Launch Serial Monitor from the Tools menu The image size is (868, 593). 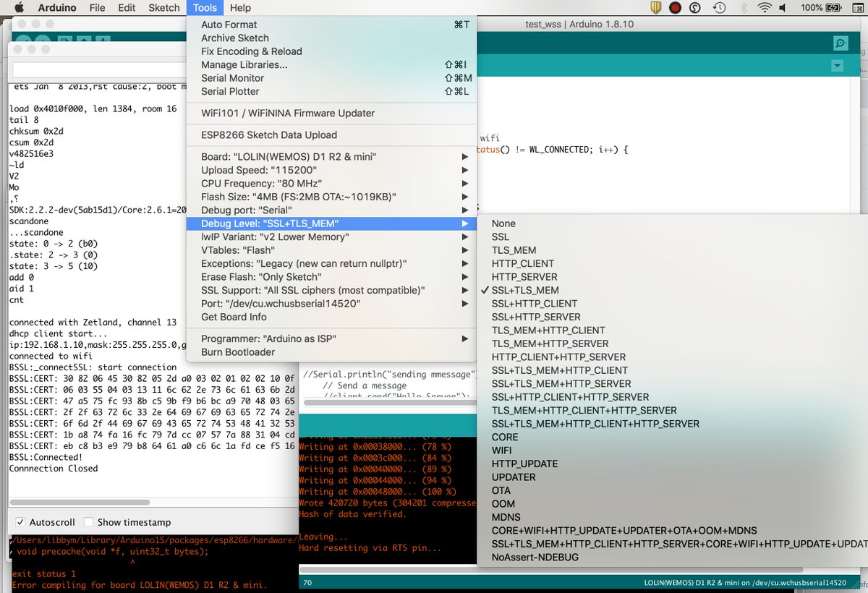(331, 78)
